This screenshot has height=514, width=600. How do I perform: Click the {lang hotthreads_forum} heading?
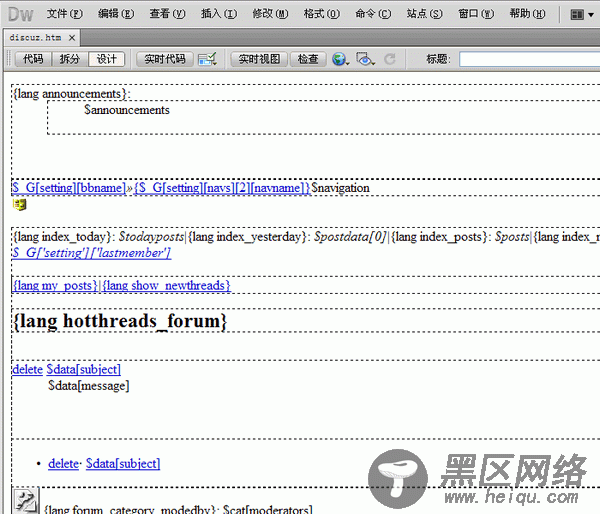click(x=120, y=321)
